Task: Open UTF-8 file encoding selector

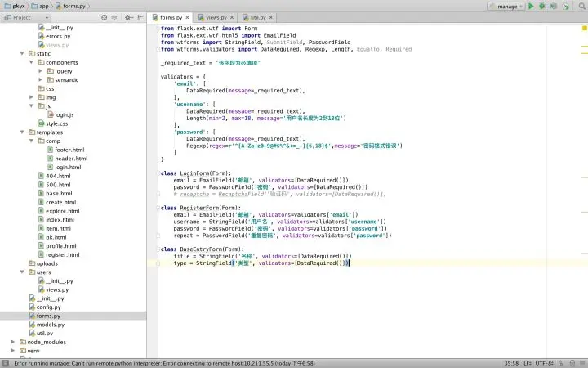Action: 545,363
